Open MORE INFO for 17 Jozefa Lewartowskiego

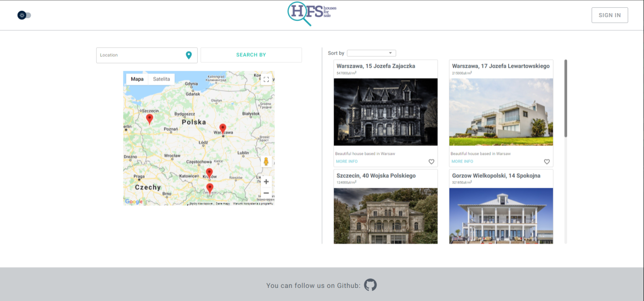(x=462, y=162)
